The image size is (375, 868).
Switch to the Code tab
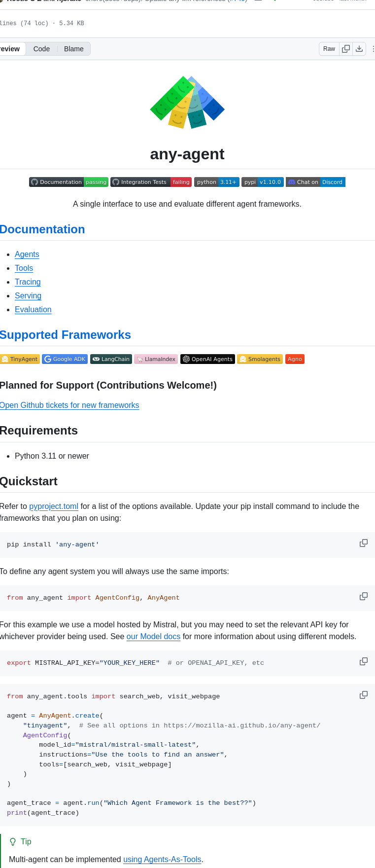tap(41, 48)
